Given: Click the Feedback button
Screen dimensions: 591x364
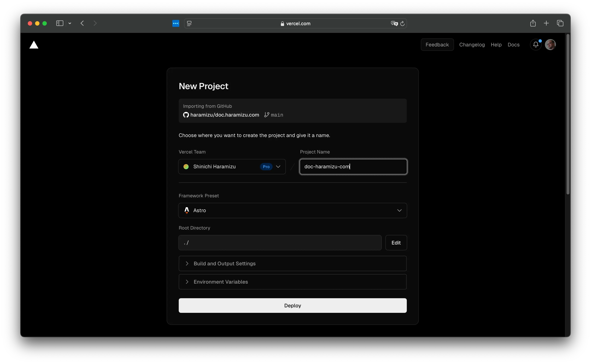Looking at the screenshot, I should 437,45.
